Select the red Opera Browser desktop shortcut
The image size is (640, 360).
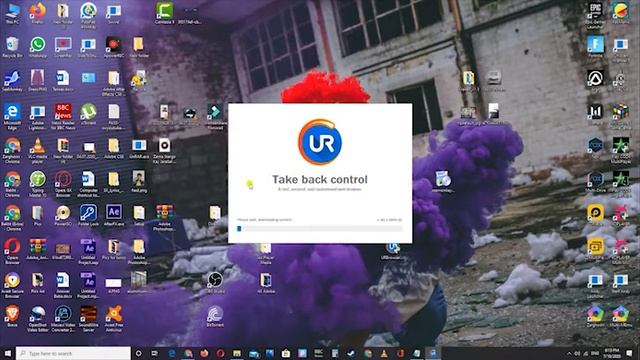(12, 251)
